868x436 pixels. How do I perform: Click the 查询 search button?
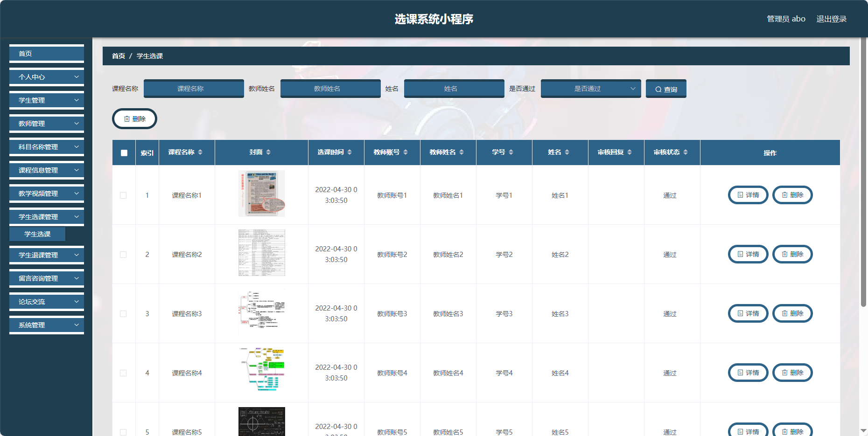click(666, 89)
